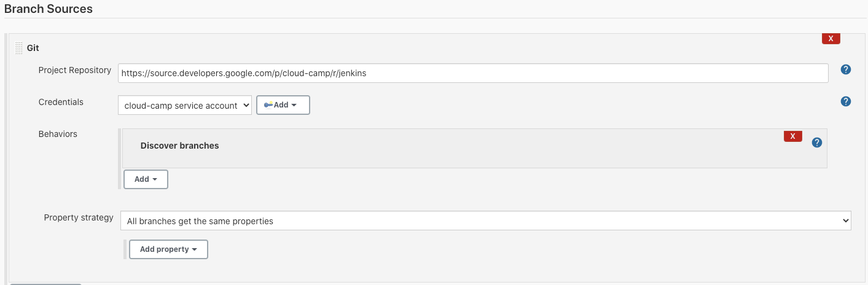868x285 pixels.
Task: Click the Behaviors label
Action: [x=58, y=134]
